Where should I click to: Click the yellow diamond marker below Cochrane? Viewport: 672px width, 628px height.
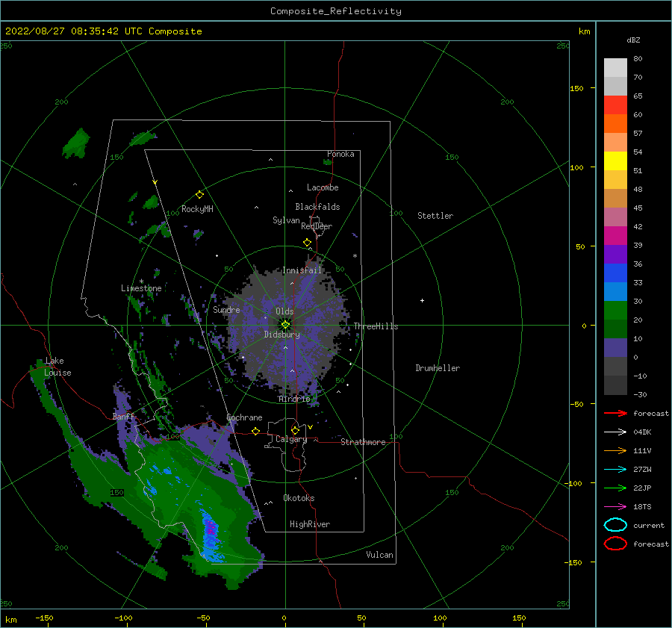(256, 432)
